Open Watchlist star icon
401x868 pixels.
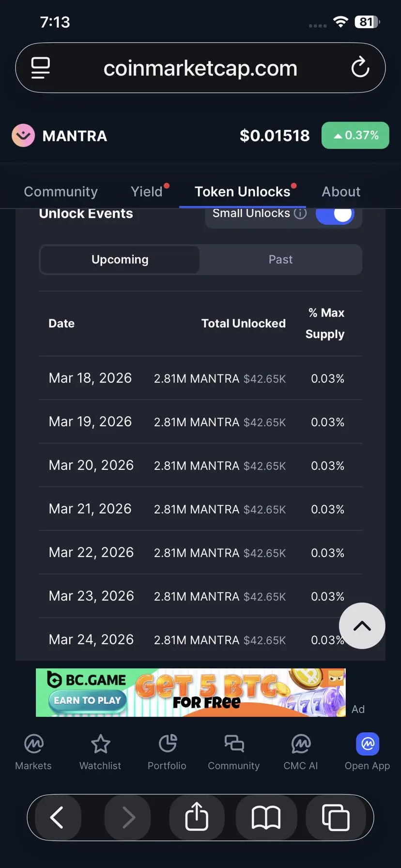point(100,744)
